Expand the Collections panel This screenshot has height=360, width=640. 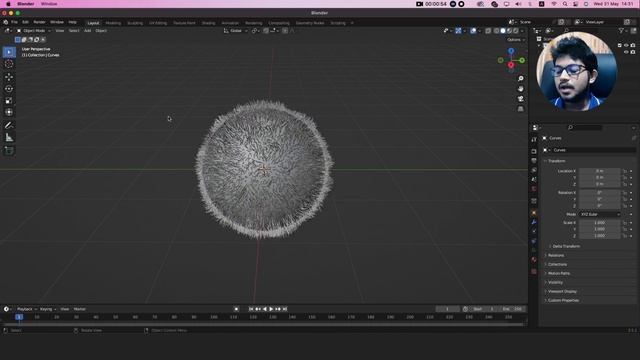(x=557, y=264)
